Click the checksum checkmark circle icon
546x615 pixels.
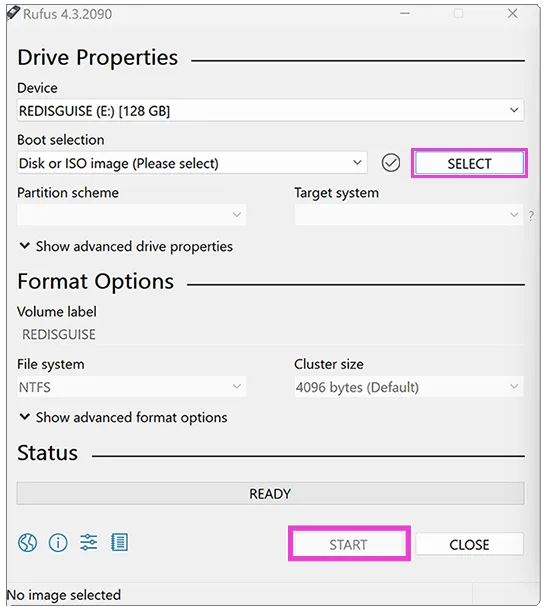click(x=391, y=163)
